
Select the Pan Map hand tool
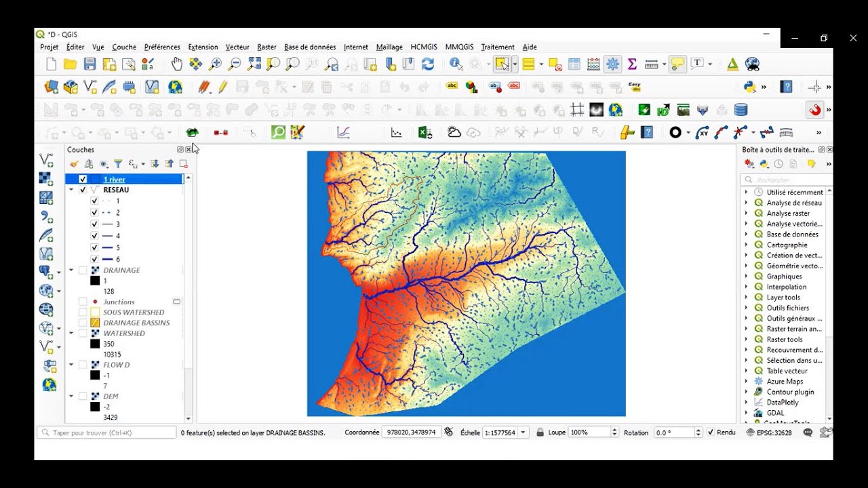pyautogui.click(x=176, y=64)
